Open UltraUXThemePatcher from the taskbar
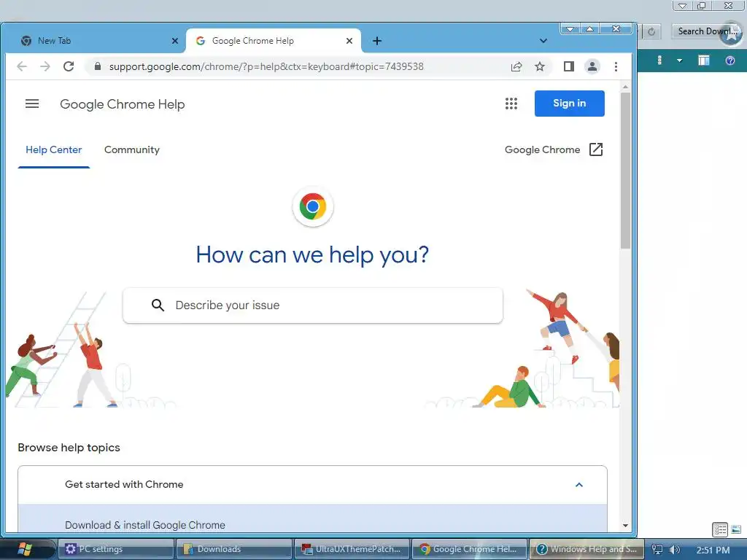 pyautogui.click(x=352, y=549)
